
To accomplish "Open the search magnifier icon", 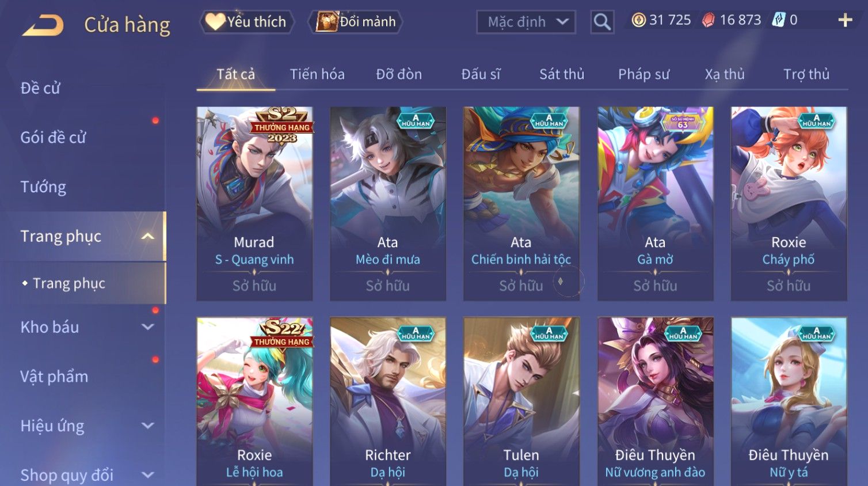I will 602,22.
